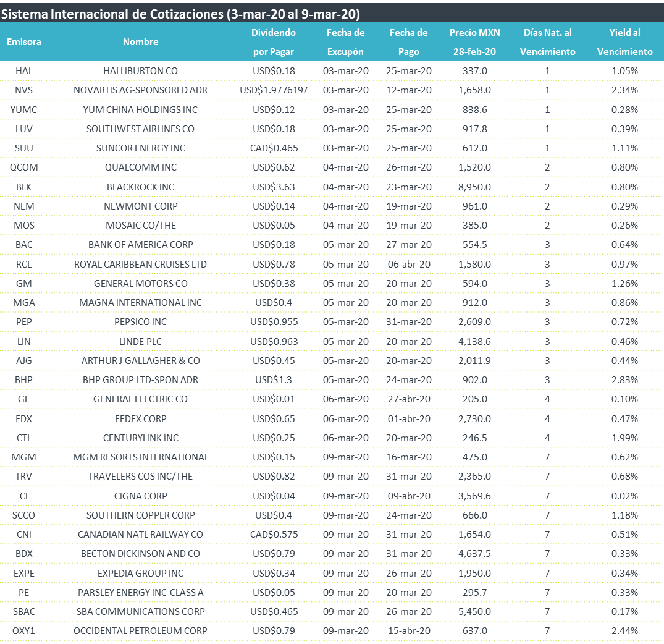Select the table title 'Sistema Internacional de Cotizaciones'
The width and height of the screenshot is (664, 644).
click(112, 14)
